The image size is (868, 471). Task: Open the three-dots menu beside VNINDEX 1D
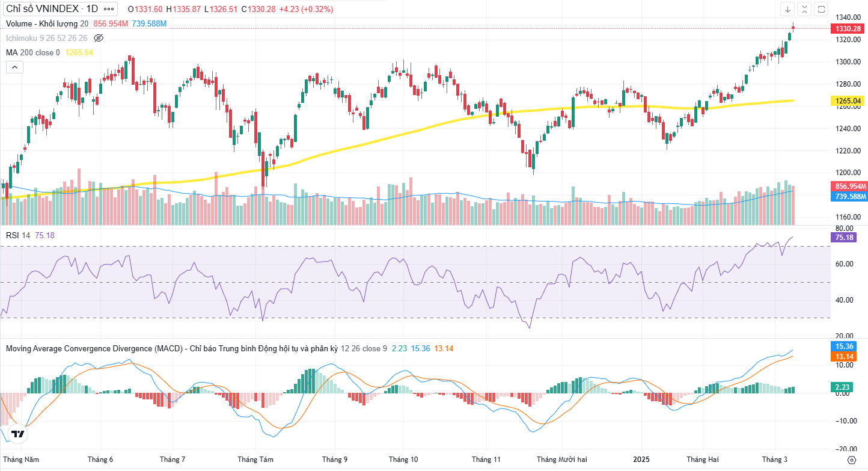pos(109,9)
